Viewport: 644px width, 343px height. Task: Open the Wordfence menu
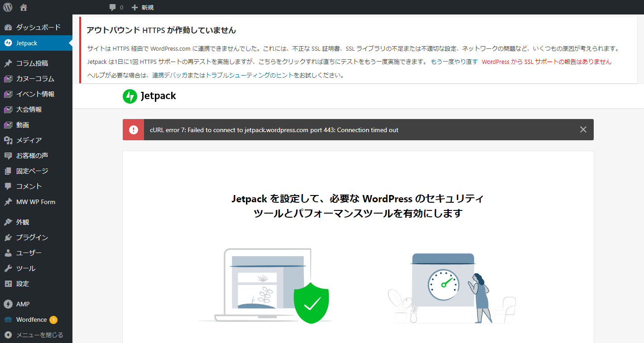[x=31, y=319]
